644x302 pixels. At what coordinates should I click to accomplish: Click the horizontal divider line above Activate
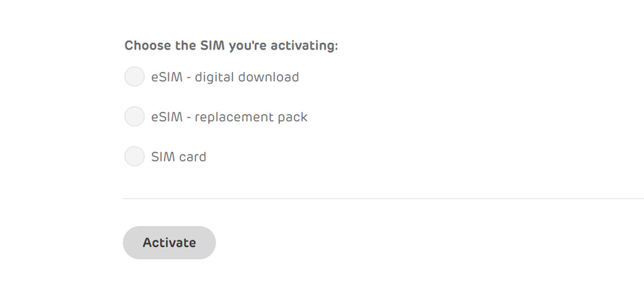383,198
